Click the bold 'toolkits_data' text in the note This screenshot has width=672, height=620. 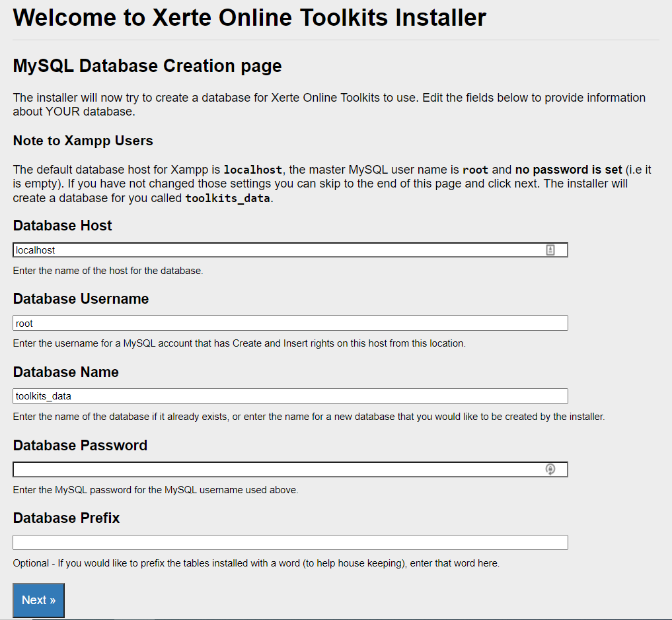227,198
